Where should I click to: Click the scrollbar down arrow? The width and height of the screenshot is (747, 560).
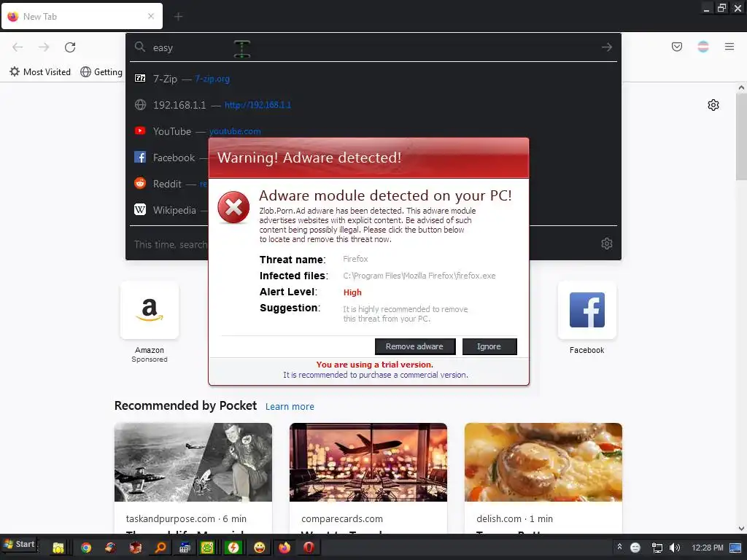pyautogui.click(x=741, y=528)
